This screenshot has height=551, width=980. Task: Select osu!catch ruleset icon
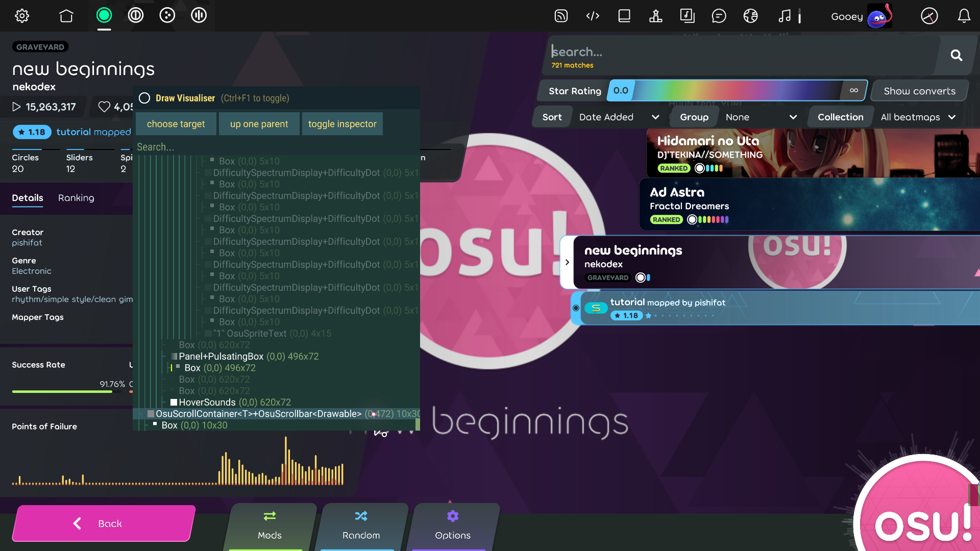click(x=167, y=15)
